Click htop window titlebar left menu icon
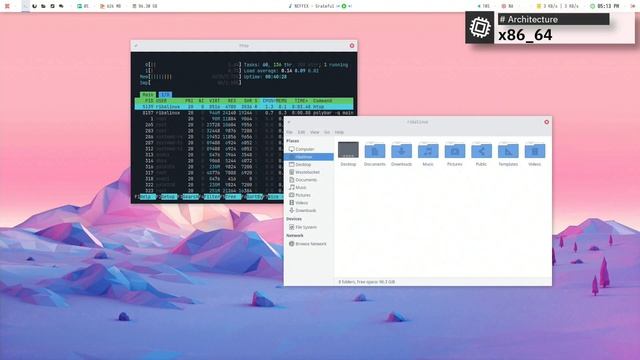This screenshot has width=640, height=360. click(x=136, y=46)
